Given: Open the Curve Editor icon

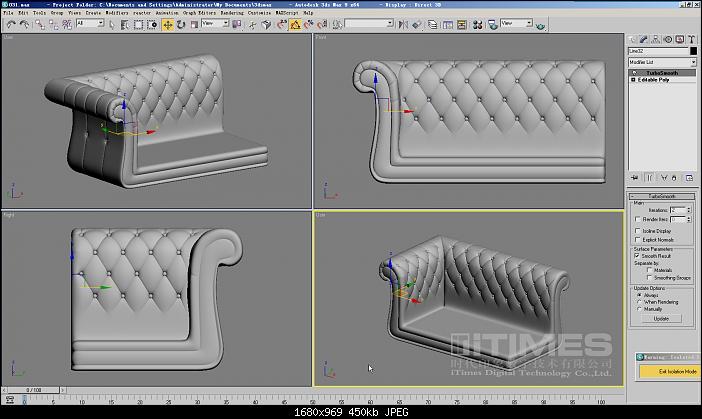Looking at the screenshot, I should 448,25.
